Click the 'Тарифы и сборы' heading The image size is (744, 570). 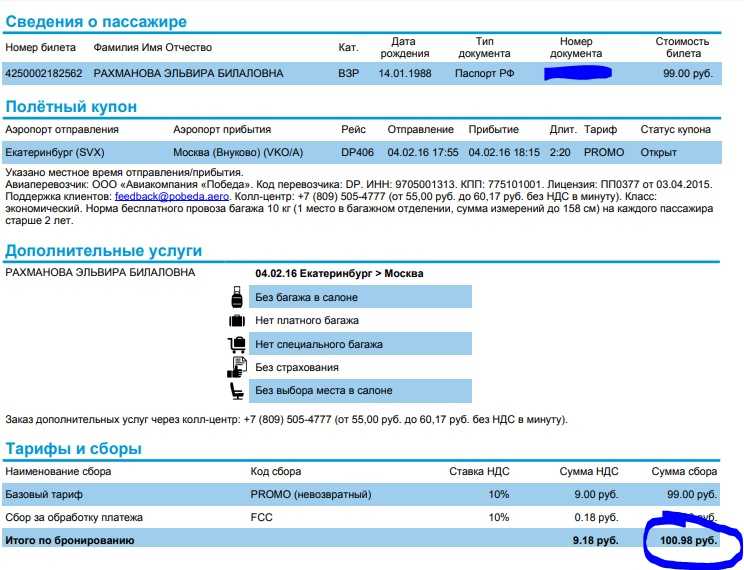tap(74, 449)
